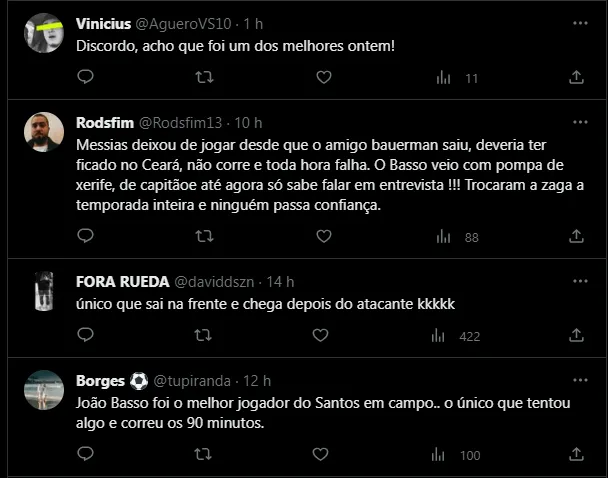Expand the three-dot menu on FORA RUEDA's tweet
This screenshot has height=478, width=608.
(579, 281)
